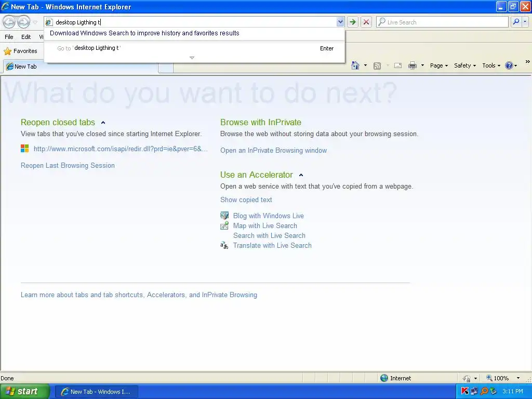
Task: Open the zoom level dropdown arrow
Action: 518,378
